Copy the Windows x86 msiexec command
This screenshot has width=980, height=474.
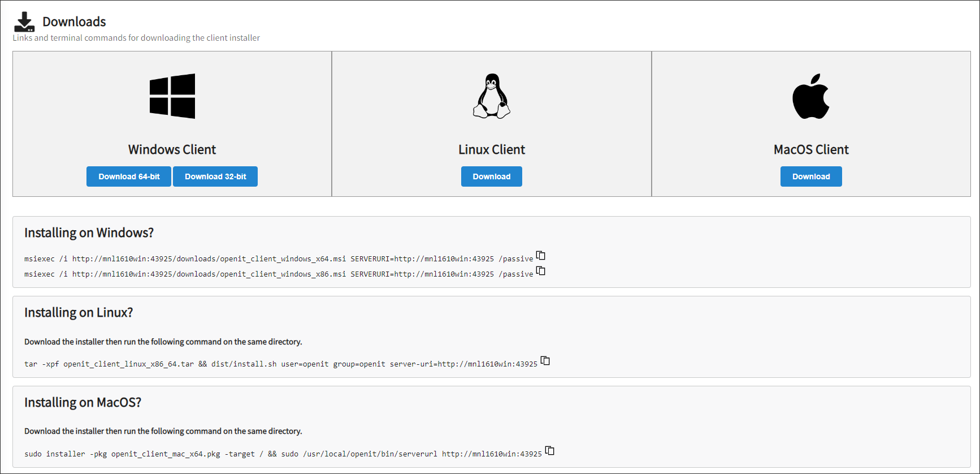541,270
